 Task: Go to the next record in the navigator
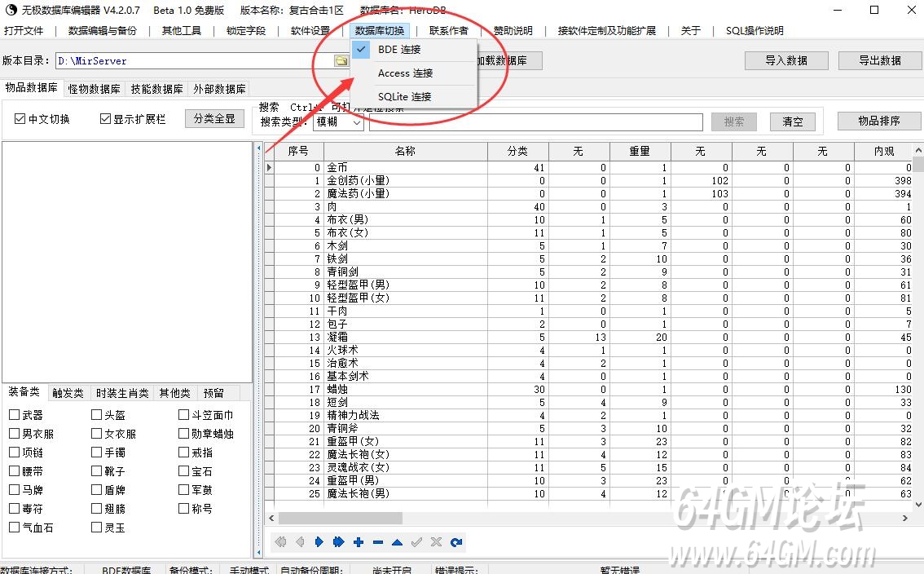(319, 542)
